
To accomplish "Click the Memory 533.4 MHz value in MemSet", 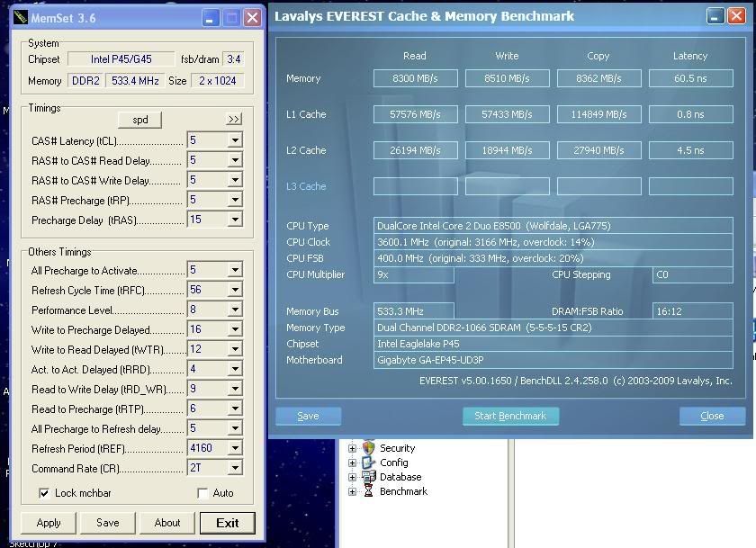I will (135, 80).
